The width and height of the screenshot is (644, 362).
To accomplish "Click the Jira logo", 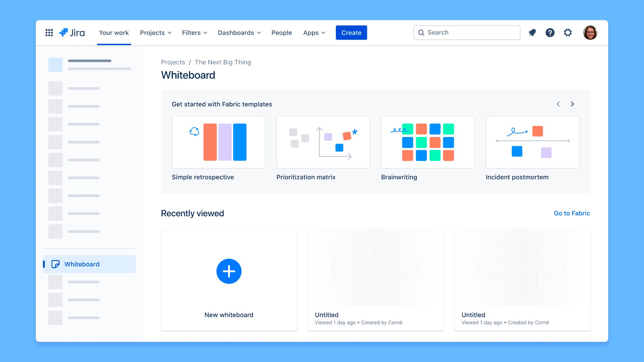I will click(x=72, y=32).
